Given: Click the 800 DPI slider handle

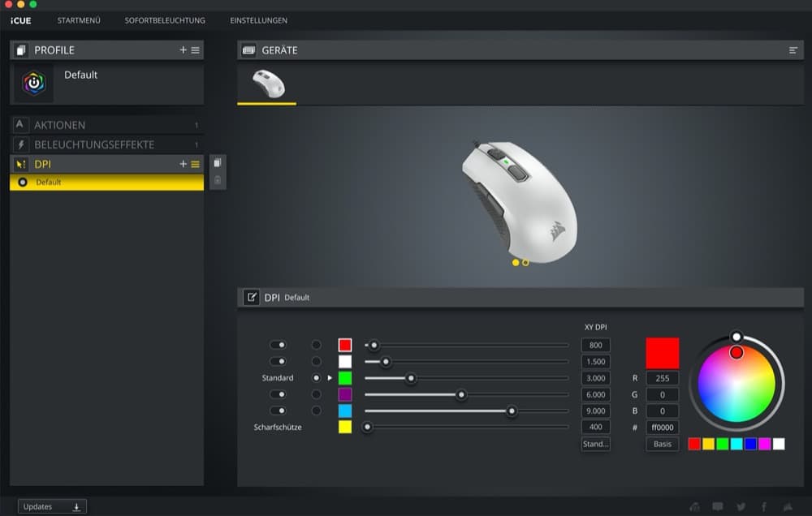Looking at the screenshot, I should pos(374,345).
